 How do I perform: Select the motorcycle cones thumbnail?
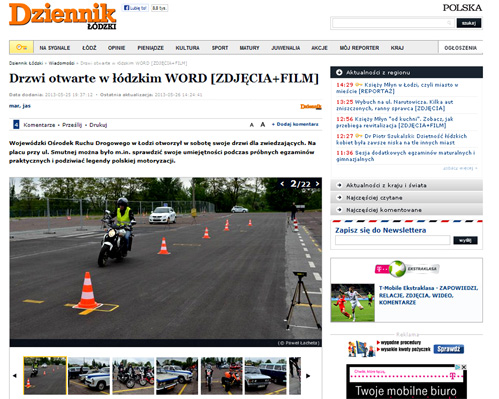coord(45,376)
